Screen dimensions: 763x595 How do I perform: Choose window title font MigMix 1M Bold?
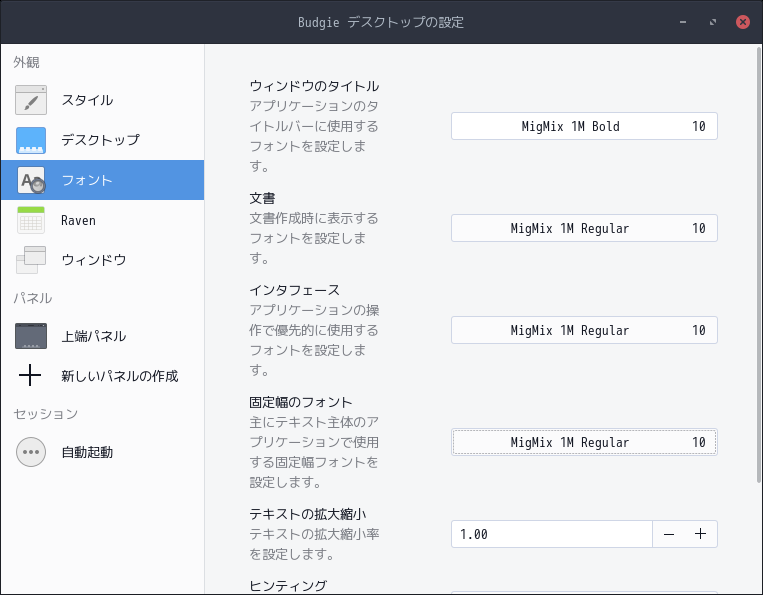(584, 126)
